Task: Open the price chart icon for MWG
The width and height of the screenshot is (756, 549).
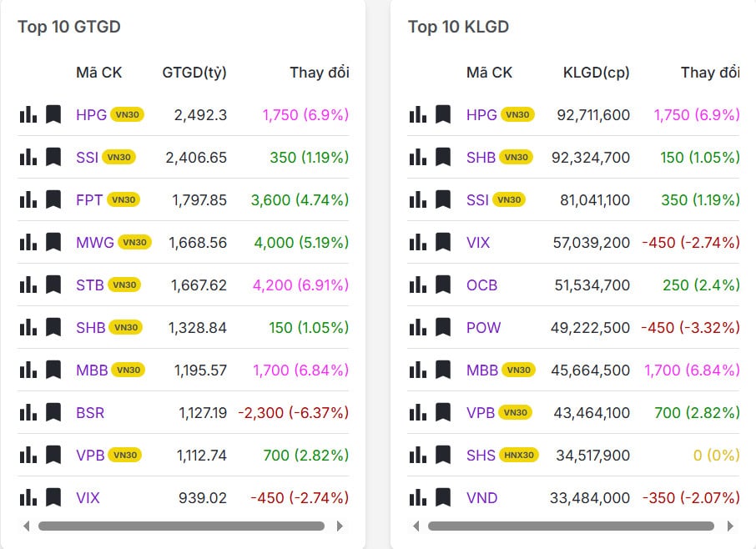Action: coord(28,242)
